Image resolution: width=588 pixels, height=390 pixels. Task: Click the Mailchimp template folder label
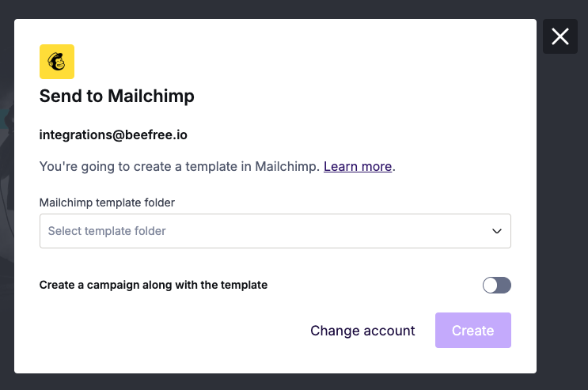107,203
